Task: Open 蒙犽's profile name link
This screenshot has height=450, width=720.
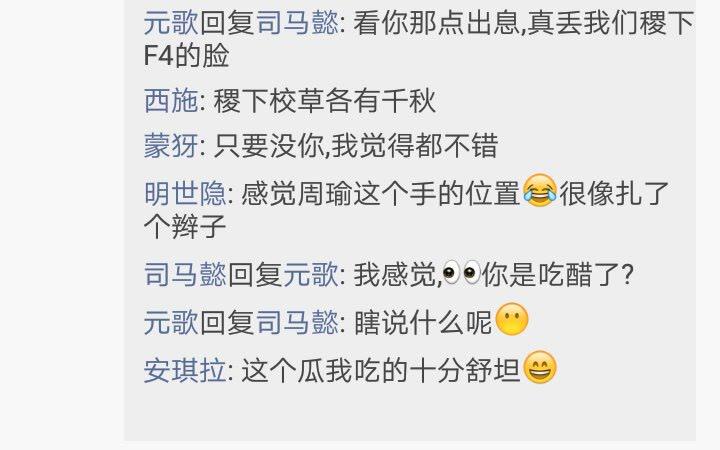Action: coord(171,146)
